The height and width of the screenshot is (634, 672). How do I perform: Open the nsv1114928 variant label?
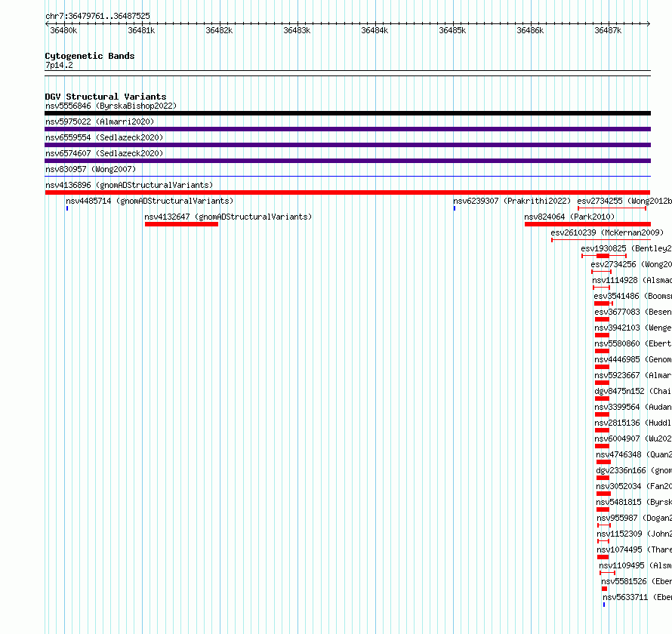pos(632,280)
